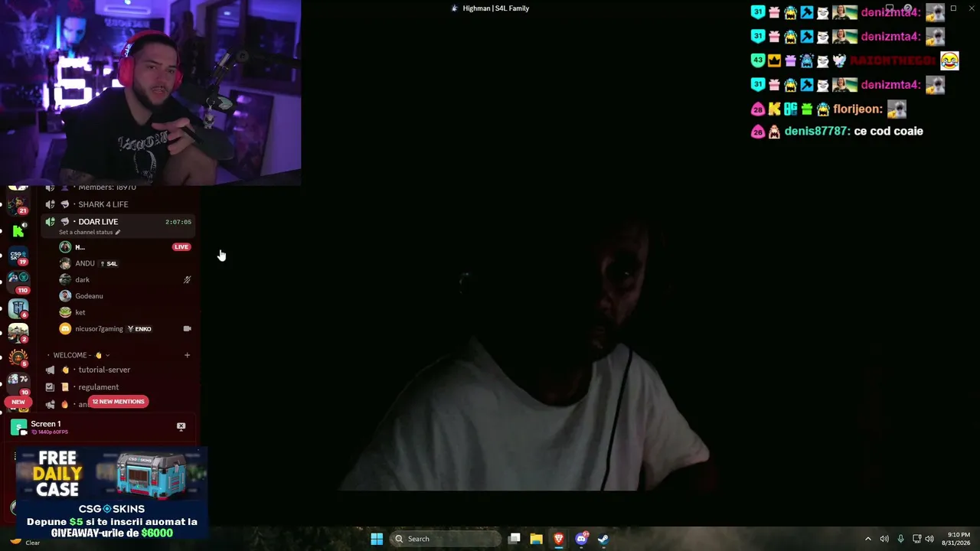Open the streaming user's avatar marked LIVE
The width and height of the screenshot is (980, 551).
(x=65, y=247)
